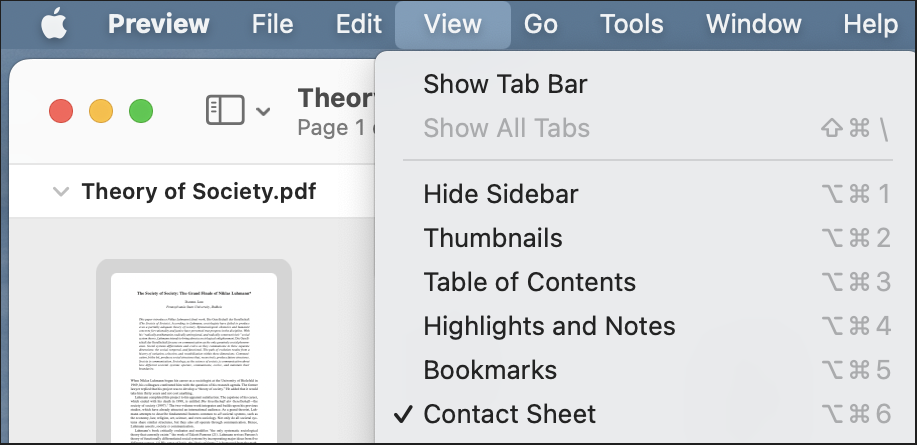Open the Tools menu
The image size is (917, 445).
(632, 25)
